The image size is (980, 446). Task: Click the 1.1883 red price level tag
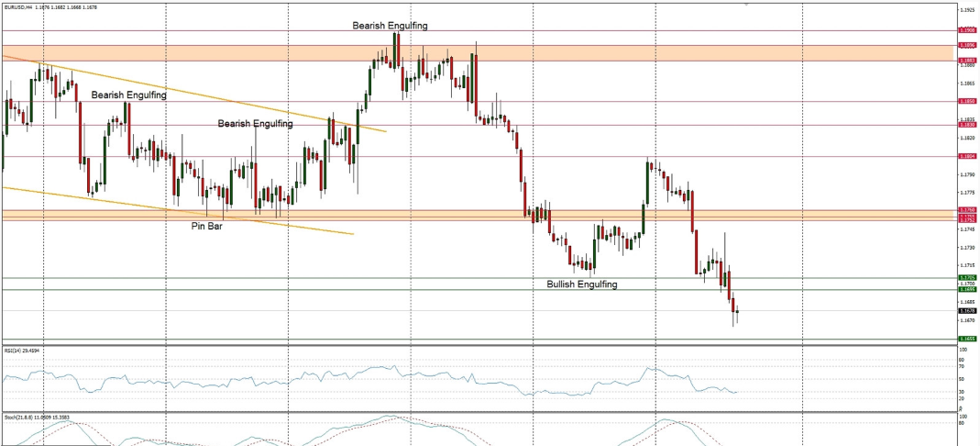pos(966,61)
